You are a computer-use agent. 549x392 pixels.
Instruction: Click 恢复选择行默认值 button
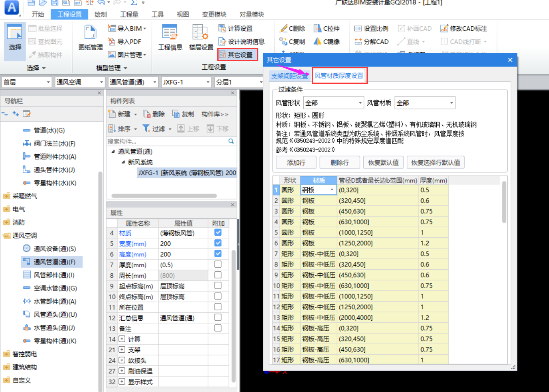click(x=435, y=162)
